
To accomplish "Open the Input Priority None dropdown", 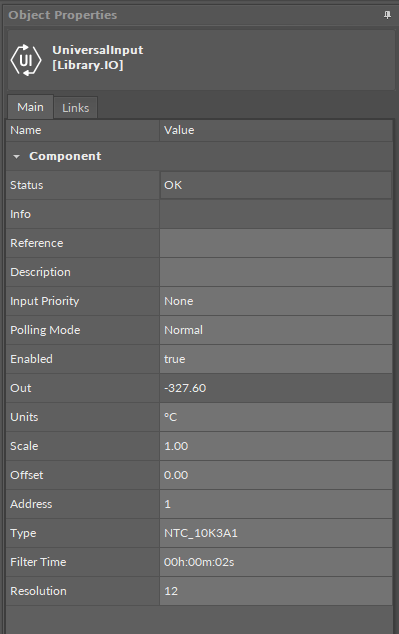I will tap(276, 301).
